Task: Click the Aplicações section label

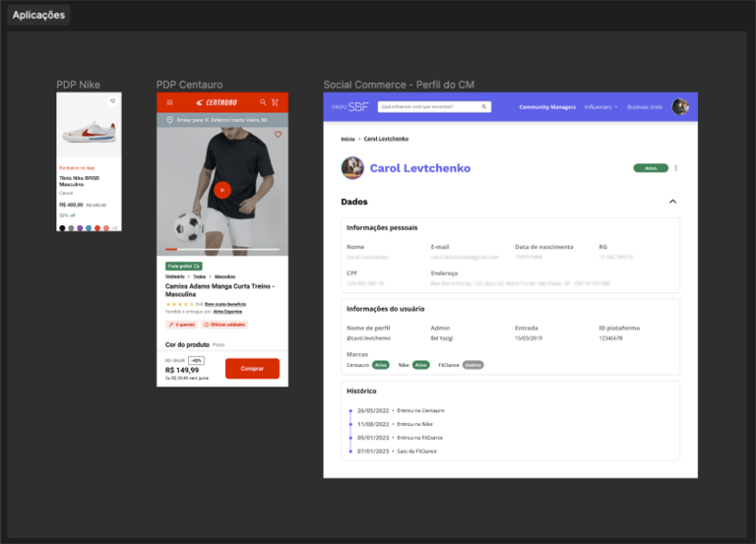Action: click(38, 15)
